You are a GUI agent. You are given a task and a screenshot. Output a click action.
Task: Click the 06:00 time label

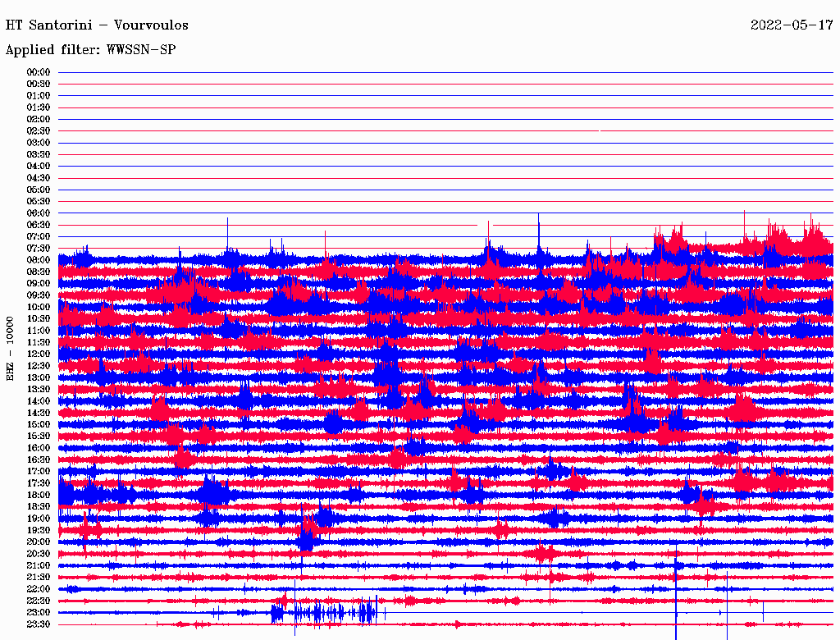click(39, 213)
